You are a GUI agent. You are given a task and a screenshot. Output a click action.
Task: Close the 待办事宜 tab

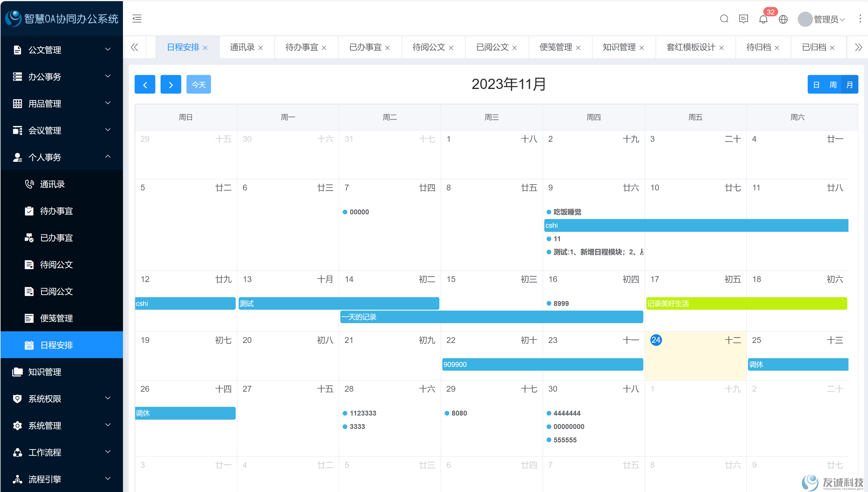(x=324, y=48)
